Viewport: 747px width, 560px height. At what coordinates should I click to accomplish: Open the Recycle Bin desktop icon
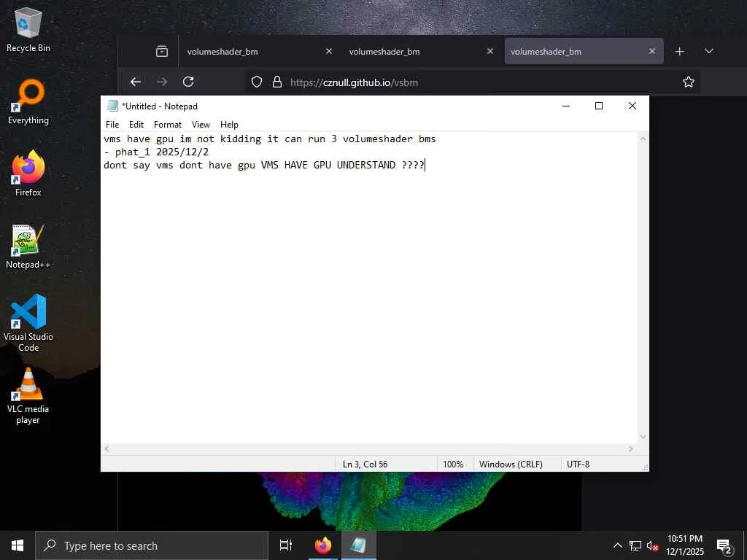pyautogui.click(x=28, y=31)
